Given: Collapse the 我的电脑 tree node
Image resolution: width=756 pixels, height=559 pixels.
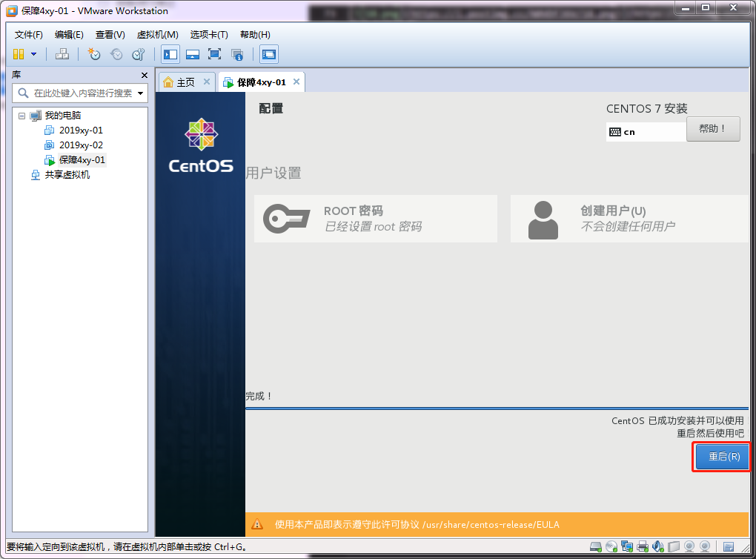Looking at the screenshot, I should tap(21, 116).
